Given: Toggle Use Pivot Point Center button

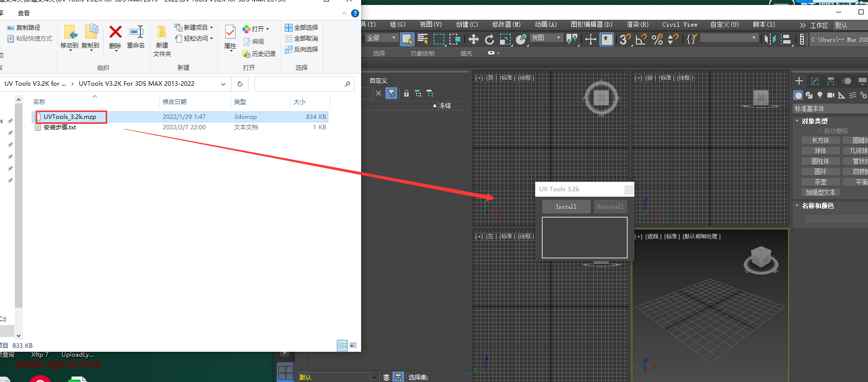Looking at the screenshot, I should click(572, 39).
